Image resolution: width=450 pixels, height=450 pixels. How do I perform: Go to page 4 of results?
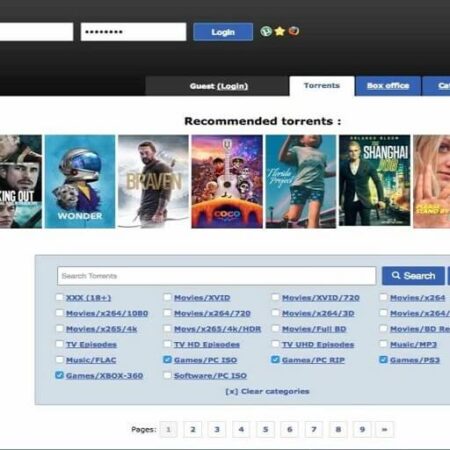241,429
